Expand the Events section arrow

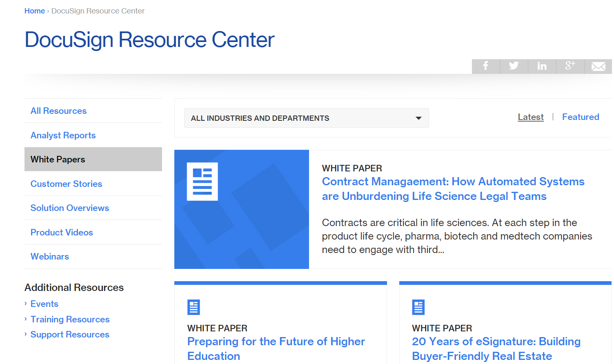(26, 304)
